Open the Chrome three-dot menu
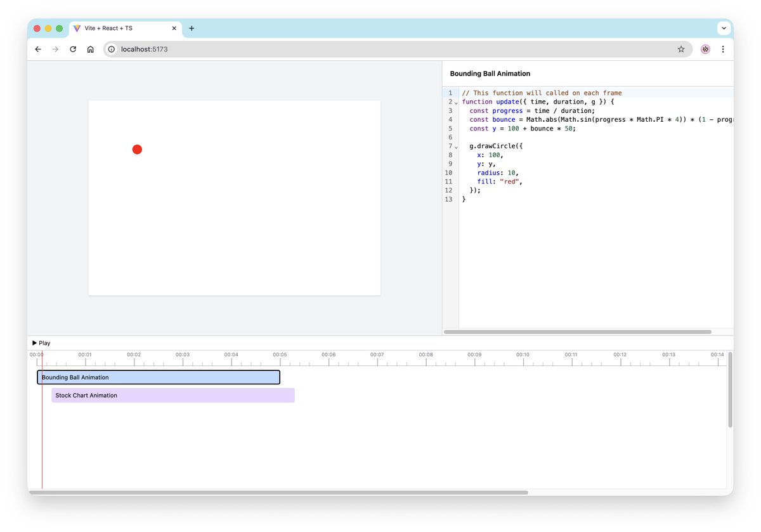The height and width of the screenshot is (532, 761). pyautogui.click(x=723, y=49)
